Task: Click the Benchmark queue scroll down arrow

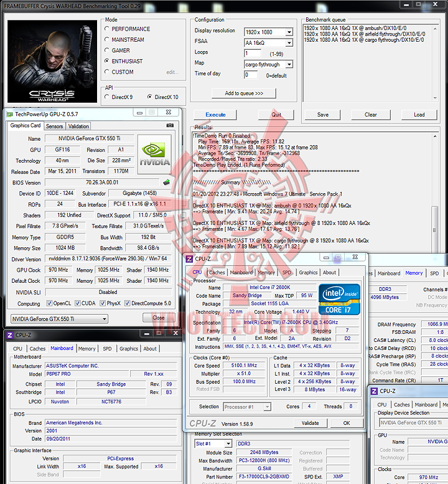Action: pyautogui.click(x=435, y=98)
